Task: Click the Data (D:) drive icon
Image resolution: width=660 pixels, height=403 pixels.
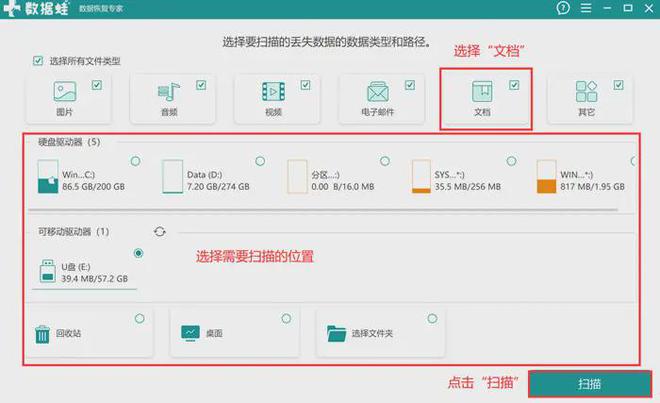Action: click(173, 177)
